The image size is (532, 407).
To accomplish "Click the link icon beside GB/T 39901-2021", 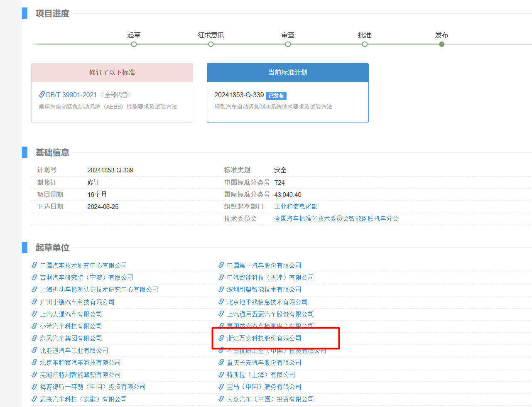I will click(42, 94).
